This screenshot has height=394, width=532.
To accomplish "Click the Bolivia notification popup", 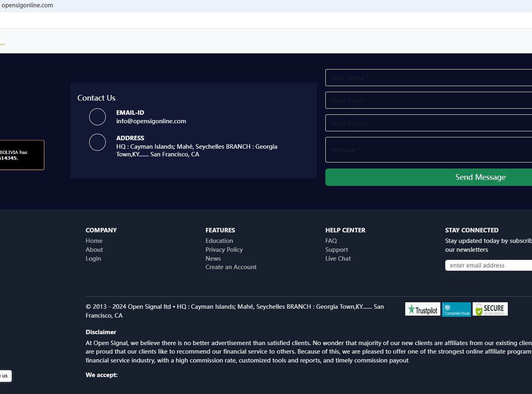I will pyautogui.click(x=20, y=155).
